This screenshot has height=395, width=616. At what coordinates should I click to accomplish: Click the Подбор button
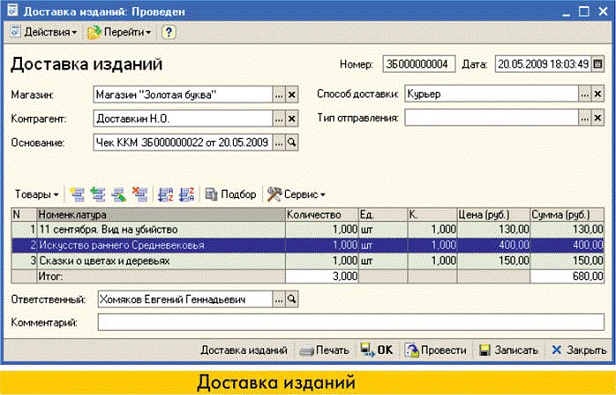pos(231,195)
